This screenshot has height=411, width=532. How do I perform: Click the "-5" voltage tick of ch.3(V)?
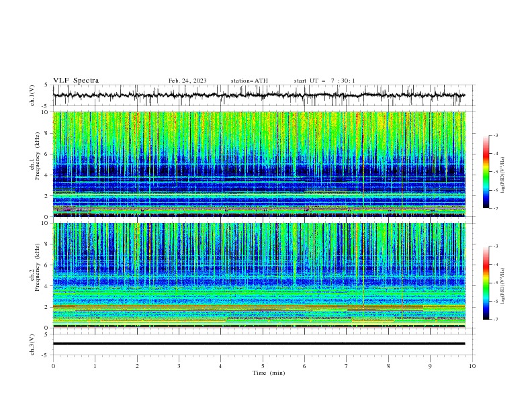click(46, 355)
